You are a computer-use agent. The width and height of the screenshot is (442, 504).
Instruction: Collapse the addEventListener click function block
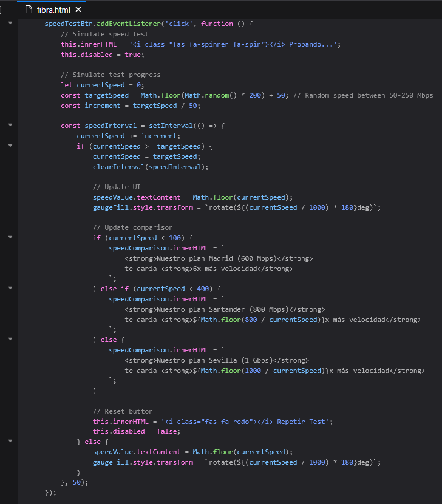10,23
